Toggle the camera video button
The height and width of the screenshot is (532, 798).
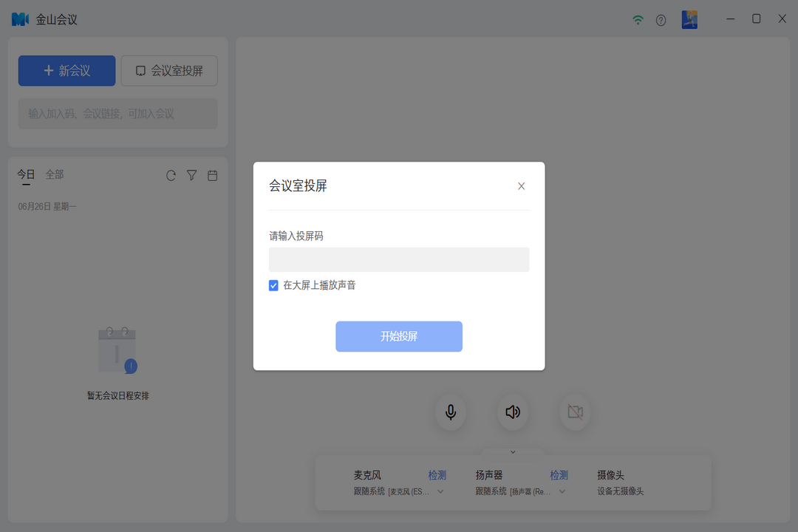pos(575,412)
